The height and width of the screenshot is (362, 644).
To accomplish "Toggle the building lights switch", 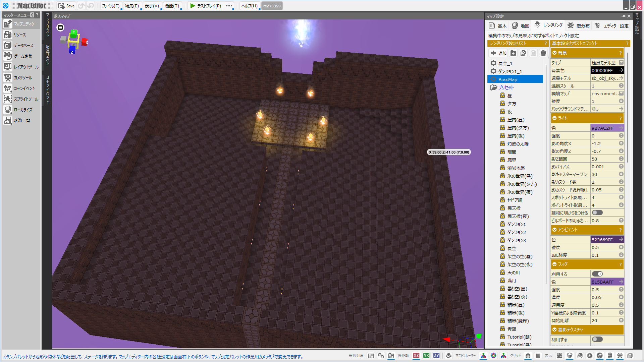I will pos(597,213).
